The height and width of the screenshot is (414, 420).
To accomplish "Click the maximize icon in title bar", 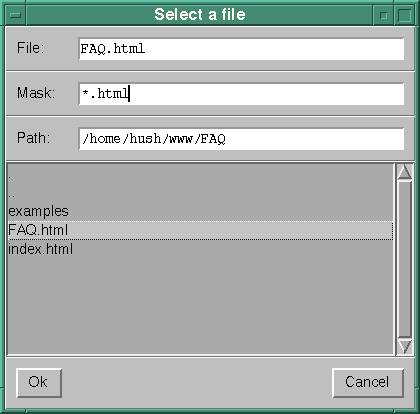I will [x=404, y=15].
